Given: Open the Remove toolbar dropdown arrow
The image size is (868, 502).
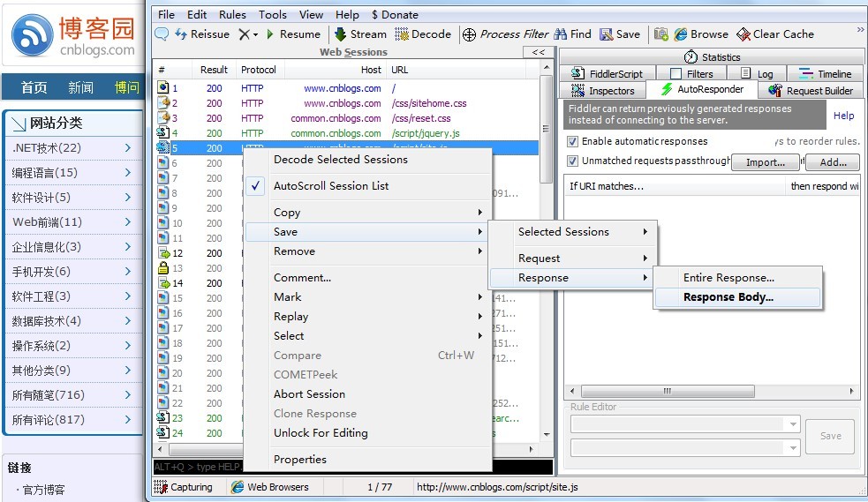Looking at the screenshot, I should pos(256,34).
